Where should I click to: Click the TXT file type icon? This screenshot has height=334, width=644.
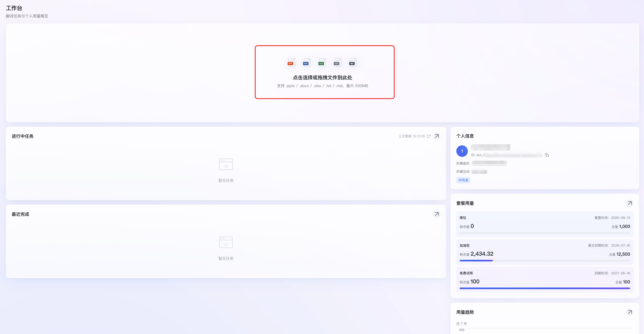pyautogui.click(x=337, y=62)
